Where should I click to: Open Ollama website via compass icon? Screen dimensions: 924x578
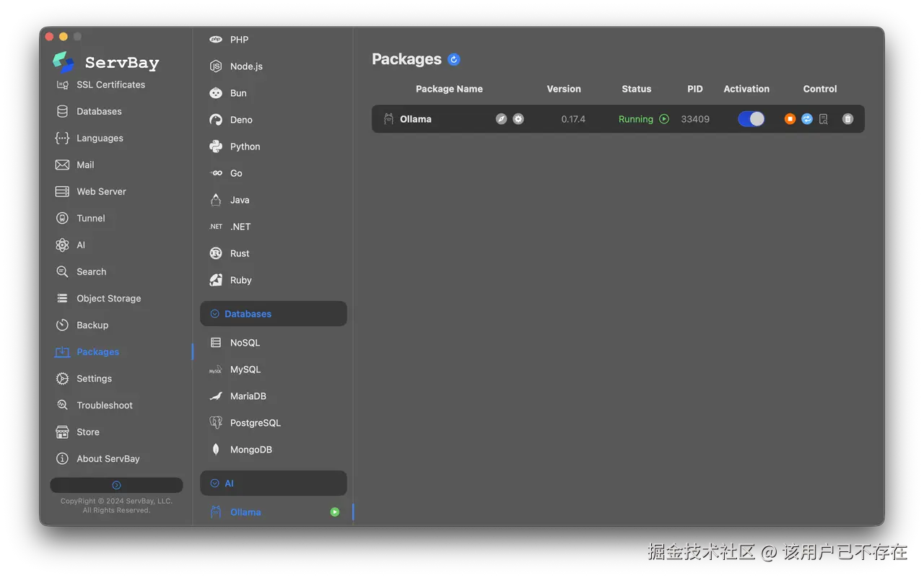pos(501,119)
